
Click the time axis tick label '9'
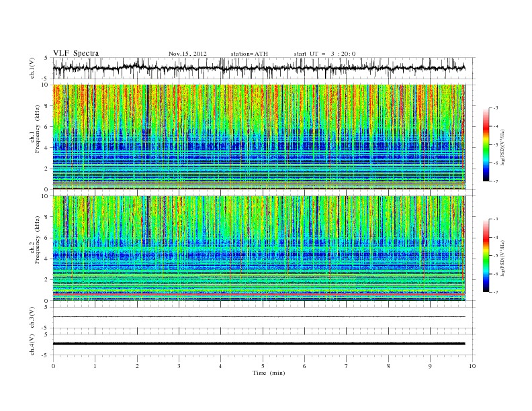coord(430,366)
